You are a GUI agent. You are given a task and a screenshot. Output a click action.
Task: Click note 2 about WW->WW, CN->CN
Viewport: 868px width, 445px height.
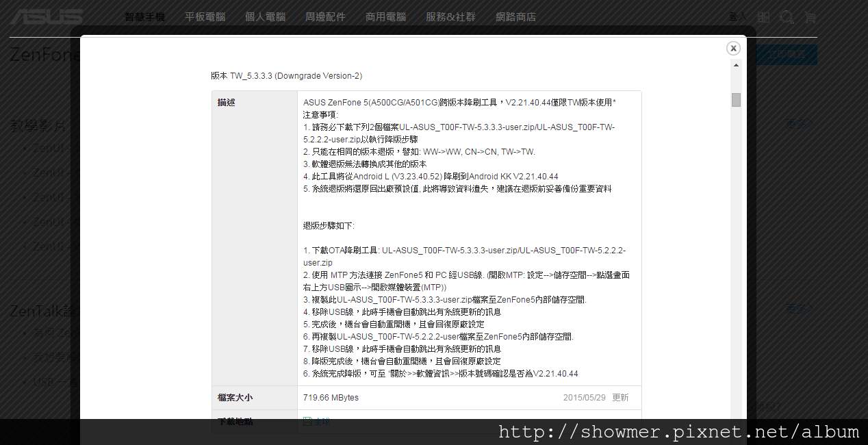(419, 152)
